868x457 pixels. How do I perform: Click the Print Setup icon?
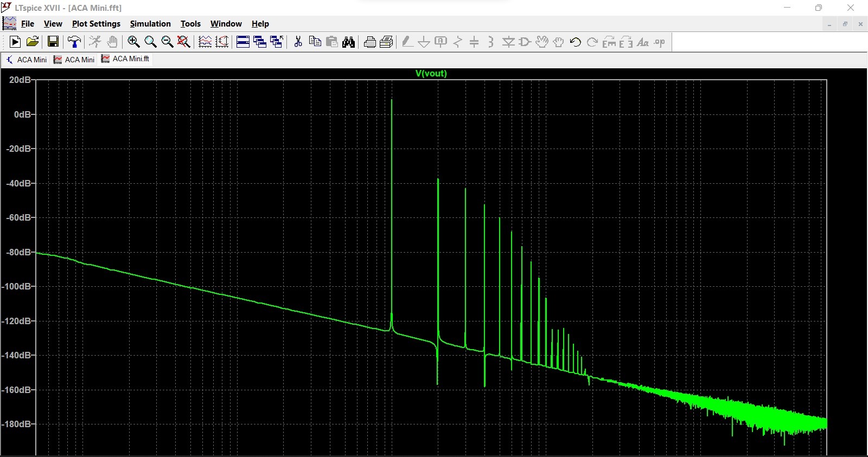click(387, 42)
